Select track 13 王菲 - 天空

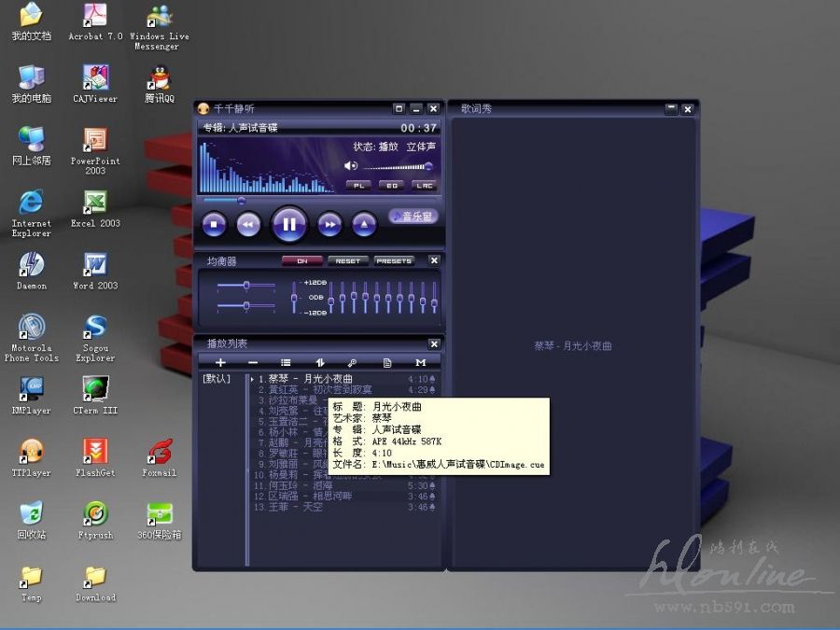point(295,507)
